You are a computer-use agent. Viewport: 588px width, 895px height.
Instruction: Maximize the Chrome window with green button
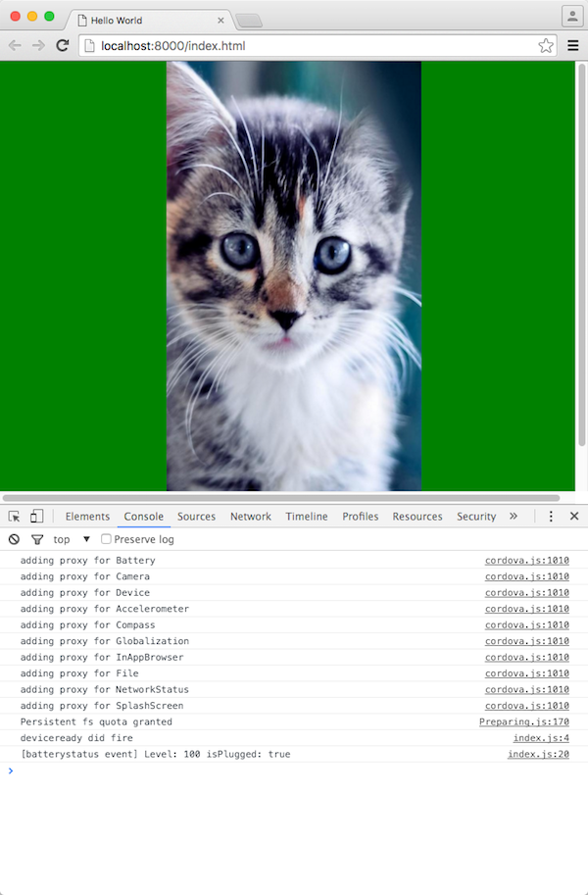[x=49, y=16]
